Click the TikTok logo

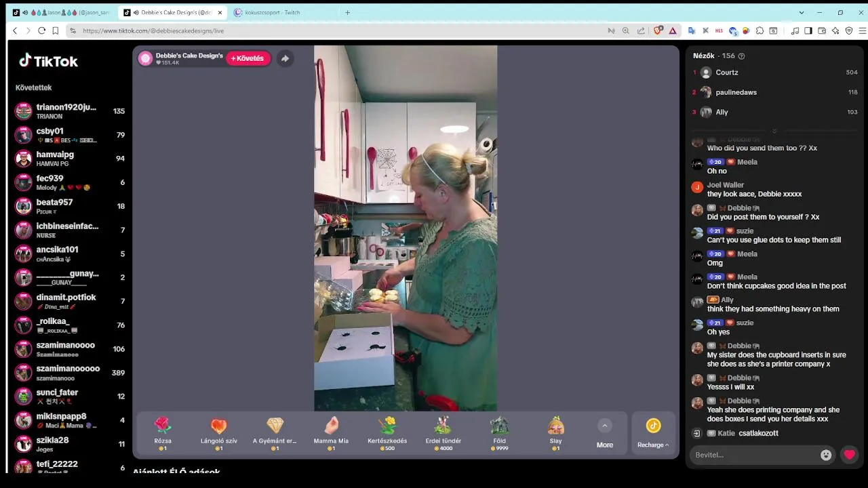click(48, 61)
